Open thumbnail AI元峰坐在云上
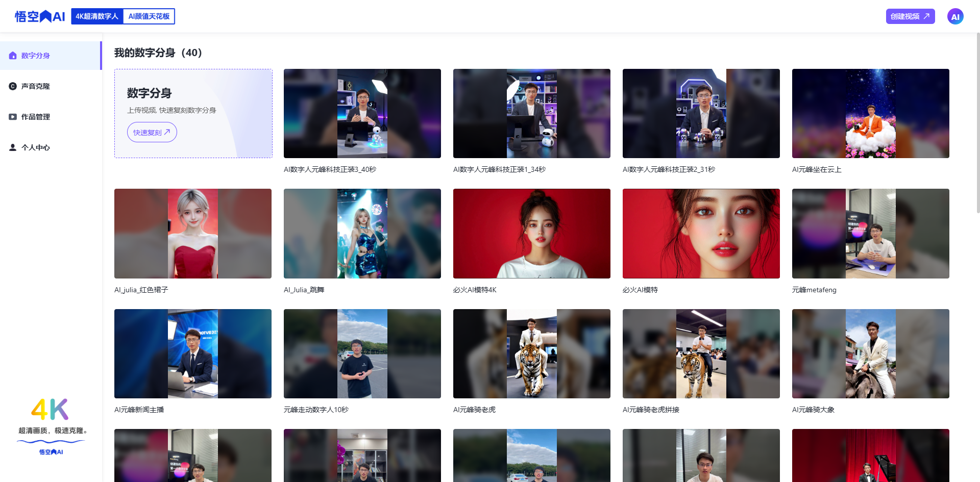 click(871, 113)
